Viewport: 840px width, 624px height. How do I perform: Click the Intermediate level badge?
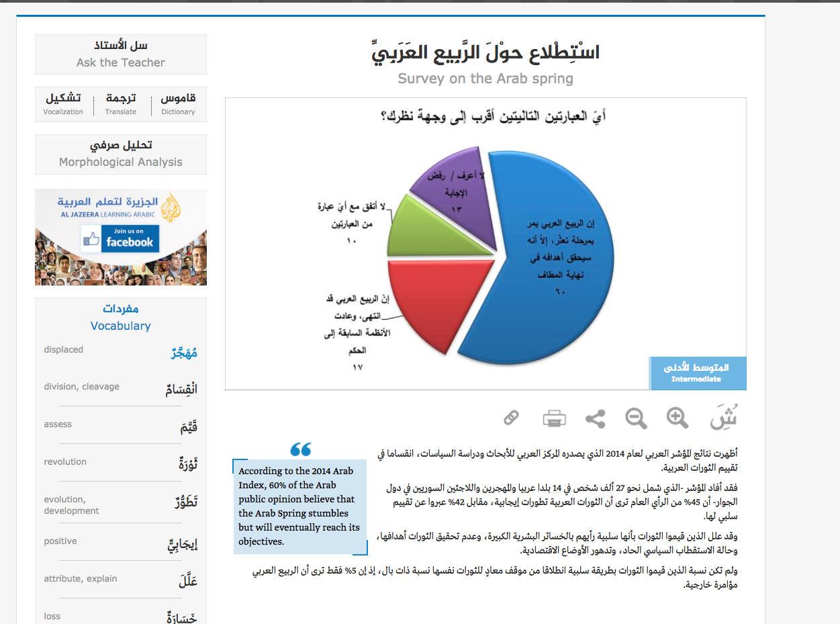[x=698, y=373]
